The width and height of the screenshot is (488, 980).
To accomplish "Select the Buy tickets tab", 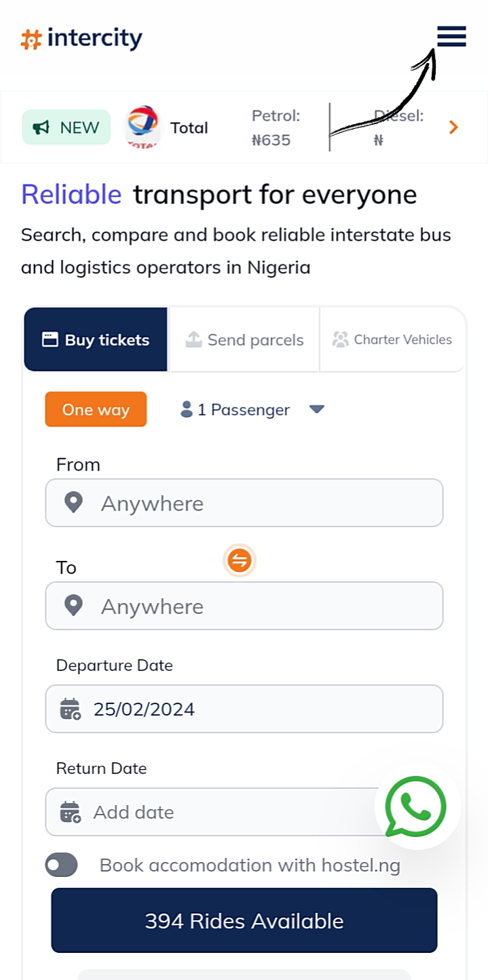I will [96, 340].
